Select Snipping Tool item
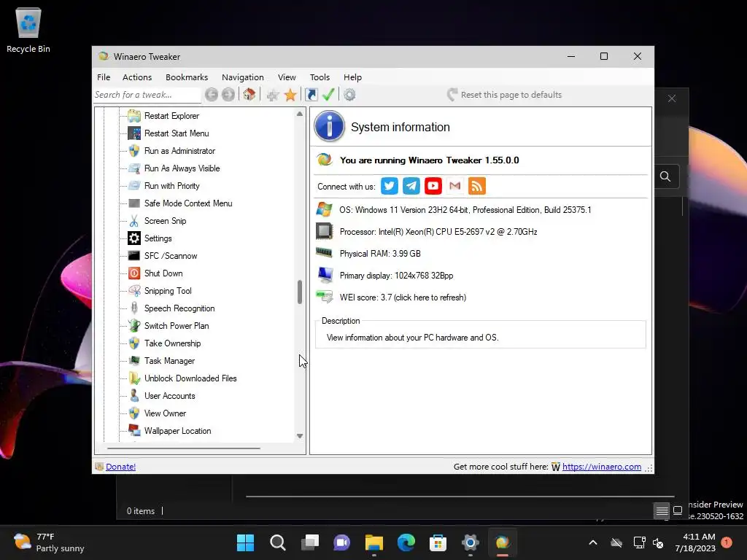 [x=168, y=291]
